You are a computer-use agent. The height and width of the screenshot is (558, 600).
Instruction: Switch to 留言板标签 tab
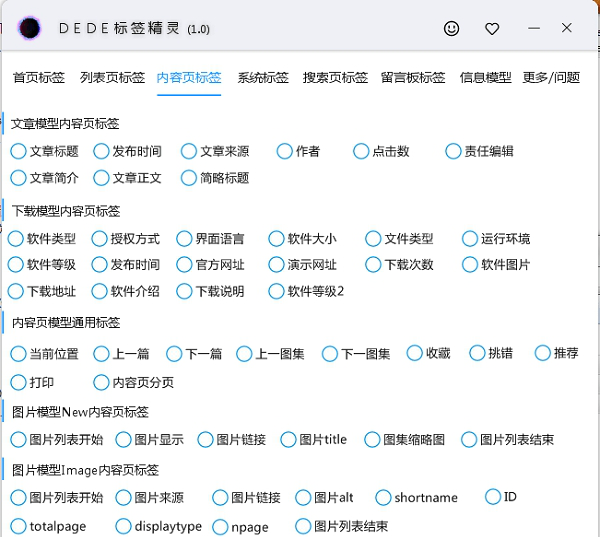point(413,78)
